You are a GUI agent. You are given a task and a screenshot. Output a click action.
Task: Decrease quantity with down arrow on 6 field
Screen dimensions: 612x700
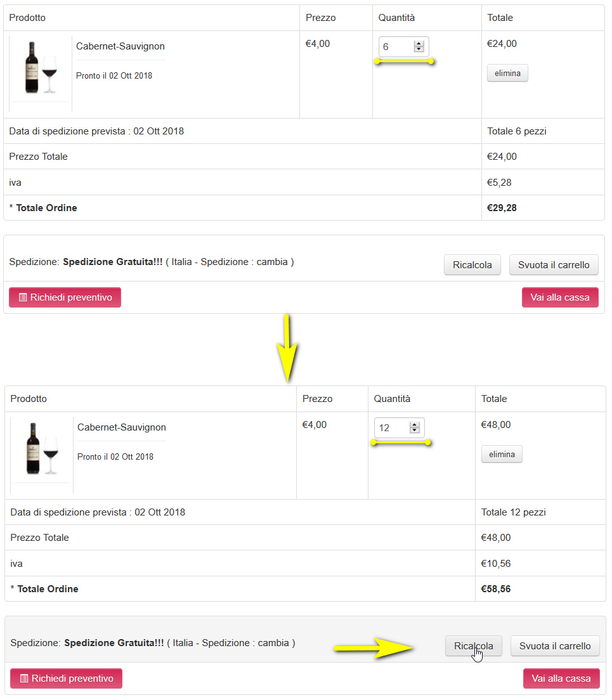(x=419, y=49)
